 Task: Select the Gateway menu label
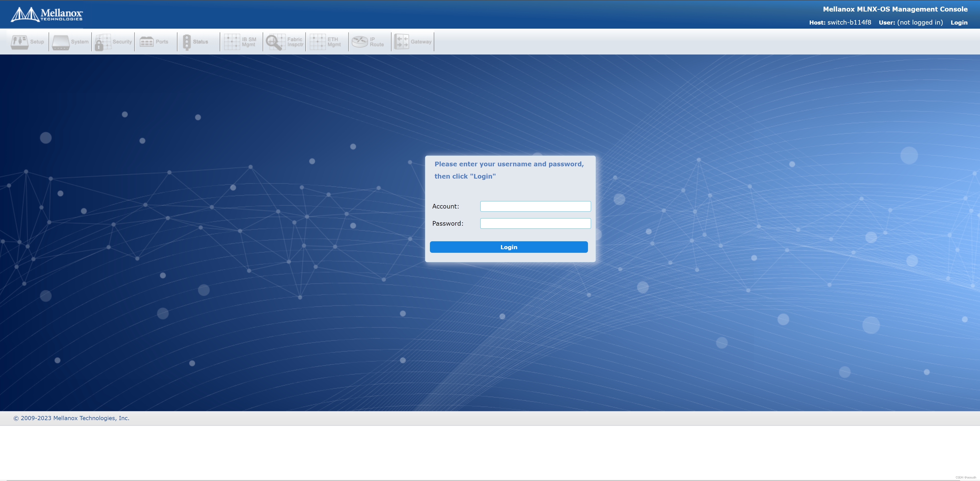(x=421, y=42)
